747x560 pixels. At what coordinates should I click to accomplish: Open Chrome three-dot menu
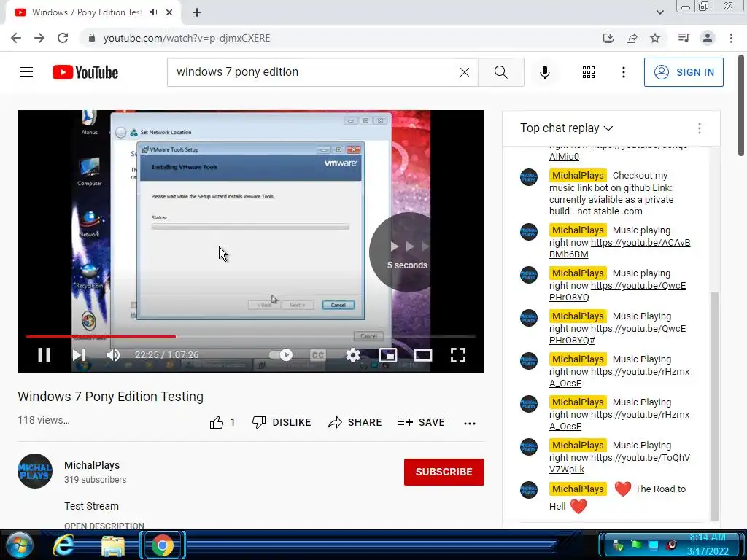click(731, 38)
